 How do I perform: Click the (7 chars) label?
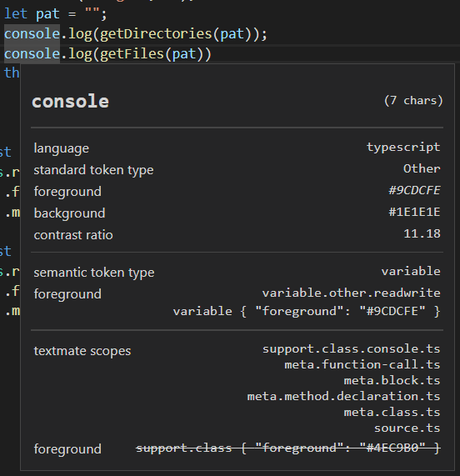(x=413, y=101)
